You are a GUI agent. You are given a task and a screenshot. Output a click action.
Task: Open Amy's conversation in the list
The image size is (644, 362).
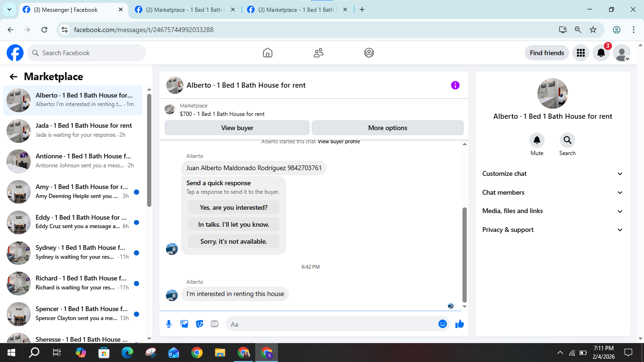(x=73, y=192)
